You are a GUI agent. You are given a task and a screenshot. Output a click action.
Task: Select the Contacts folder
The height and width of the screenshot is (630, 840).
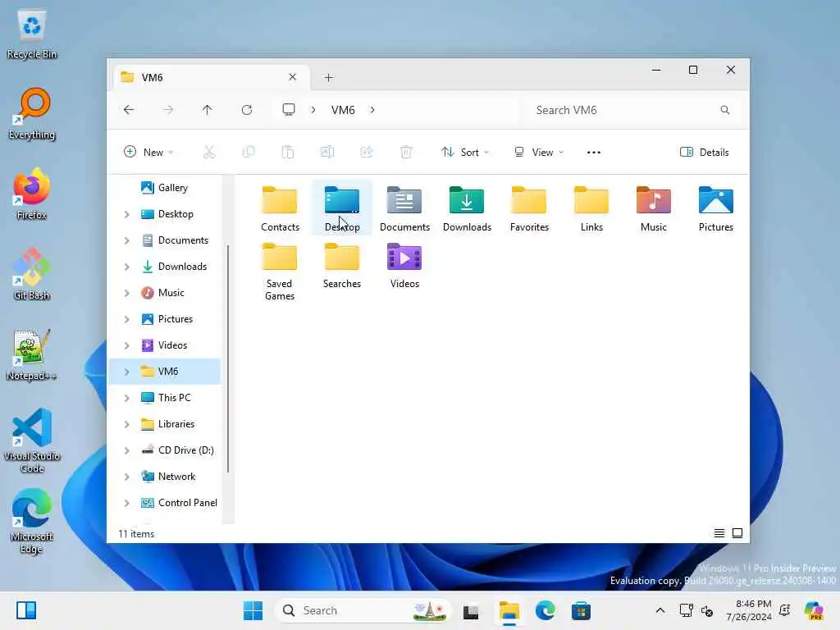point(280,208)
